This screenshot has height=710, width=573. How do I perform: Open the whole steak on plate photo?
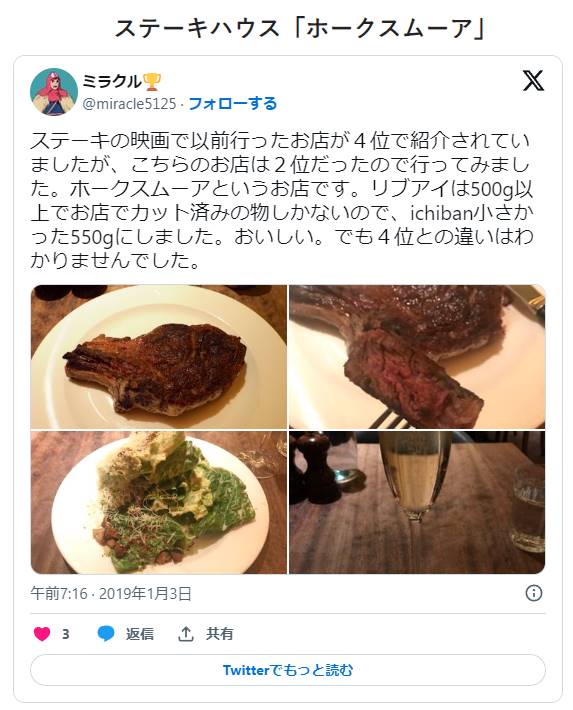click(x=159, y=357)
